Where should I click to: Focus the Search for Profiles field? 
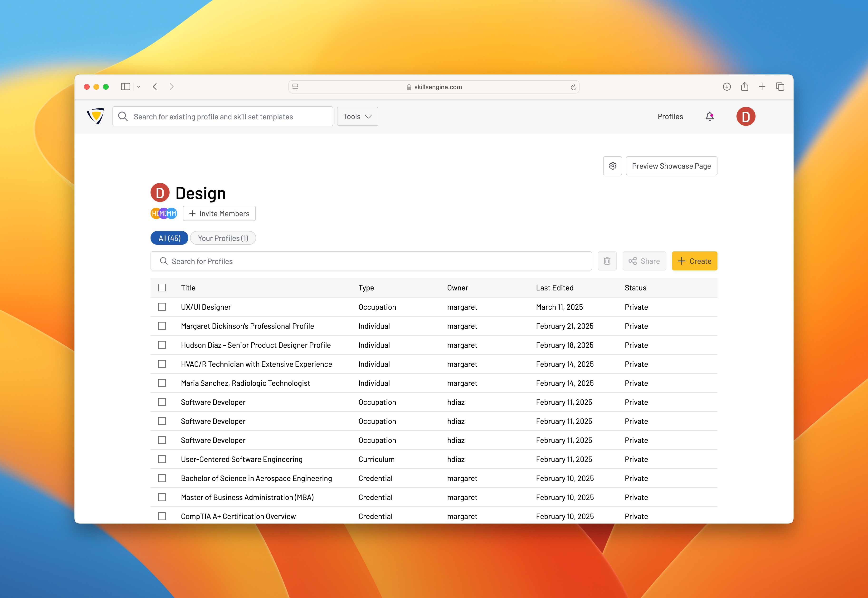point(371,261)
